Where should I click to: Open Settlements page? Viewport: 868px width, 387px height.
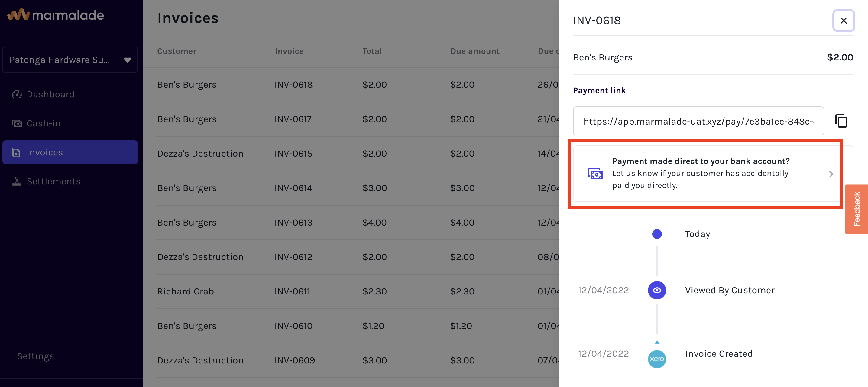click(70, 181)
